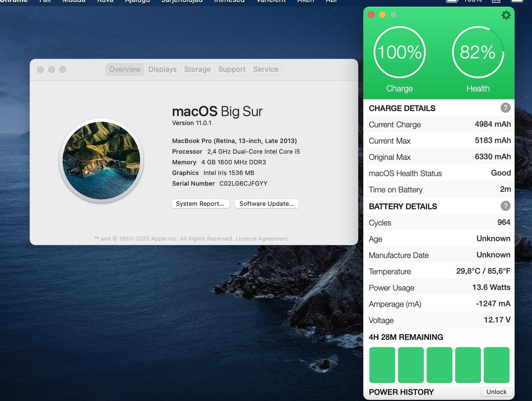Click the last green battery remaining block
The width and height of the screenshot is (532, 401).
click(496, 365)
